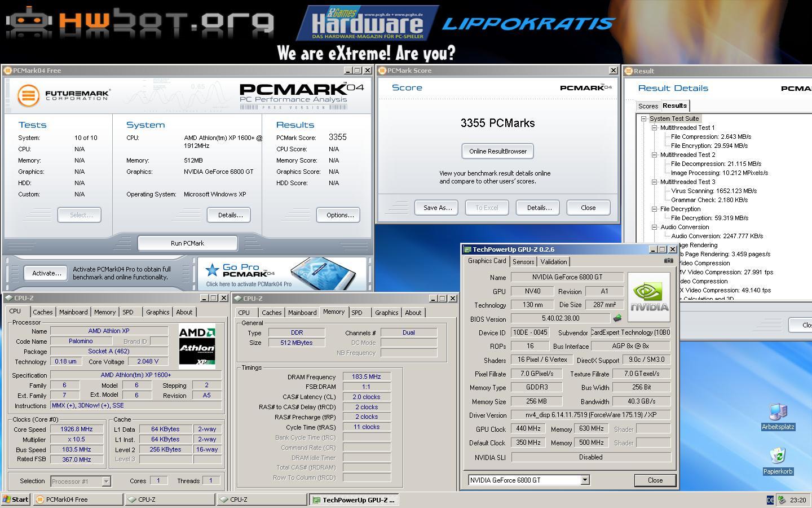Screen dimensions: 812x508
Task: Collapse the File Decryption node
Action: click(654, 209)
